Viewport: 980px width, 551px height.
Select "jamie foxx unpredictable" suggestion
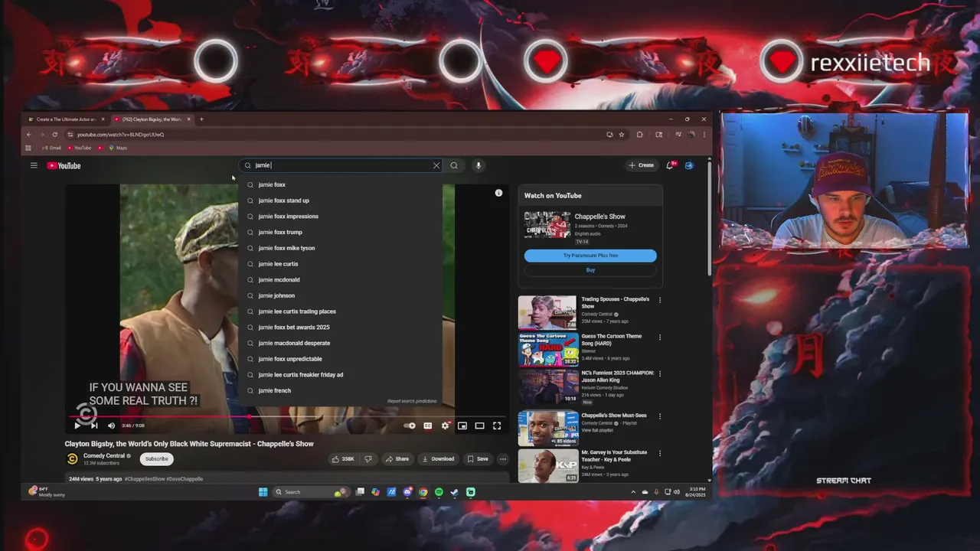(341, 359)
